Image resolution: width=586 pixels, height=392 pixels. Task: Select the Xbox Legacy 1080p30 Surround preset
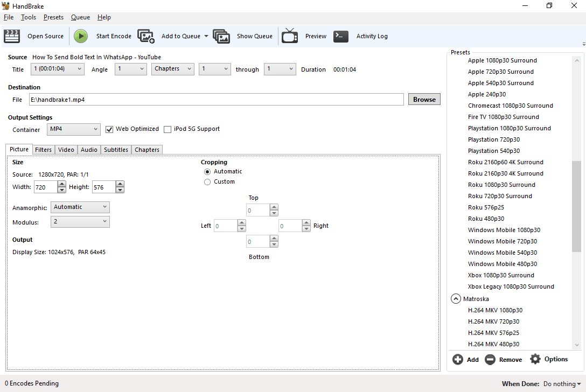[x=511, y=286]
